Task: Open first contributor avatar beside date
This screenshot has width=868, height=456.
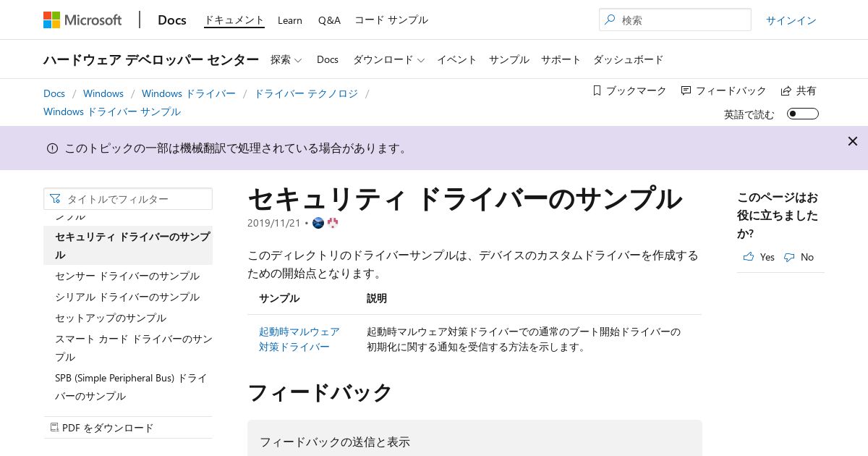Action: click(x=318, y=223)
